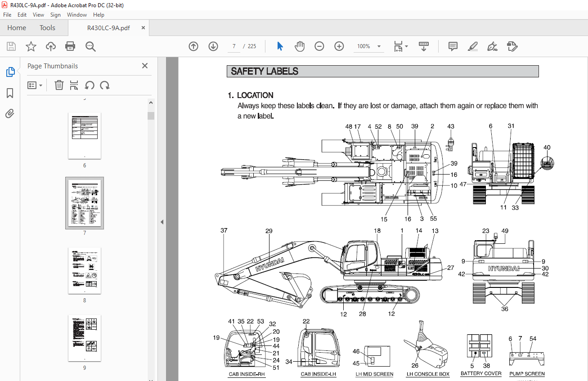
Task: Open the fit page options icon
Action: coord(400,46)
